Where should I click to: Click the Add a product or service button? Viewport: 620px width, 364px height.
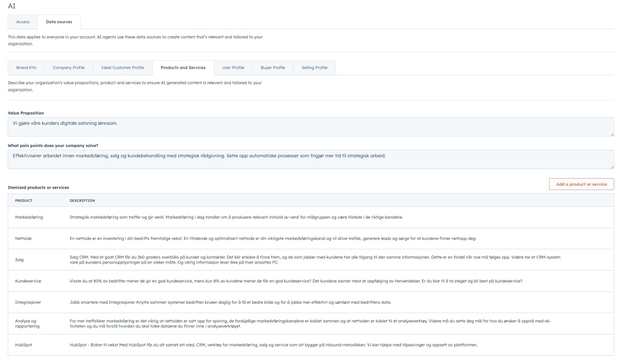click(581, 184)
